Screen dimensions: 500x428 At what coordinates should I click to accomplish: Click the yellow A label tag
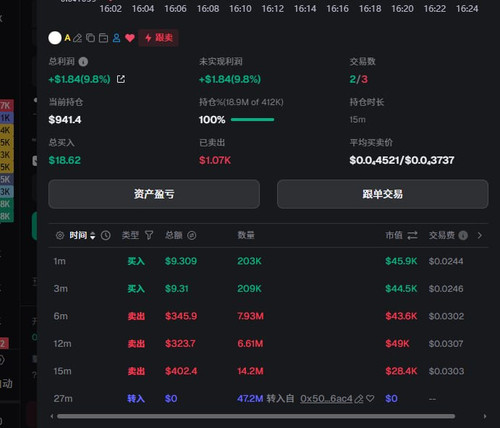click(67, 38)
